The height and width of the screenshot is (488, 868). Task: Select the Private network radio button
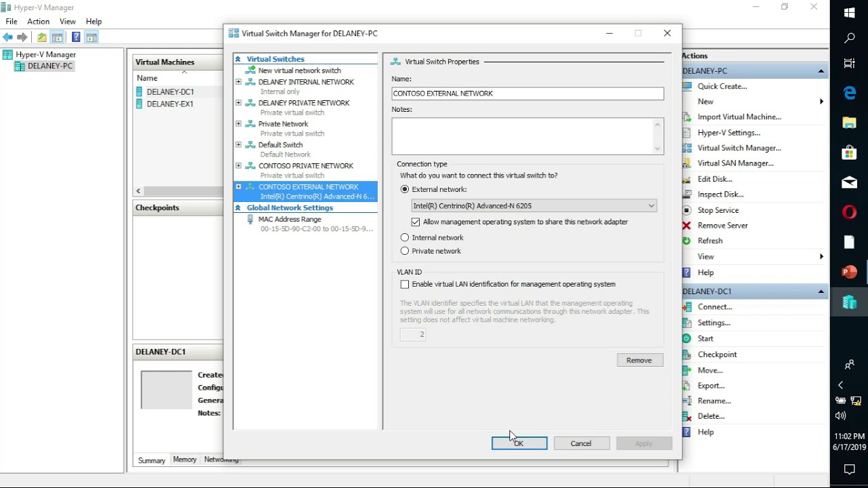(405, 251)
